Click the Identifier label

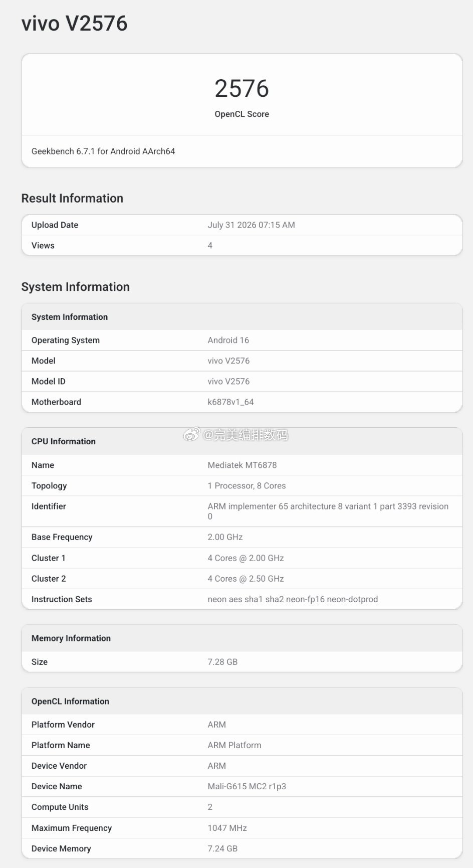49,506
